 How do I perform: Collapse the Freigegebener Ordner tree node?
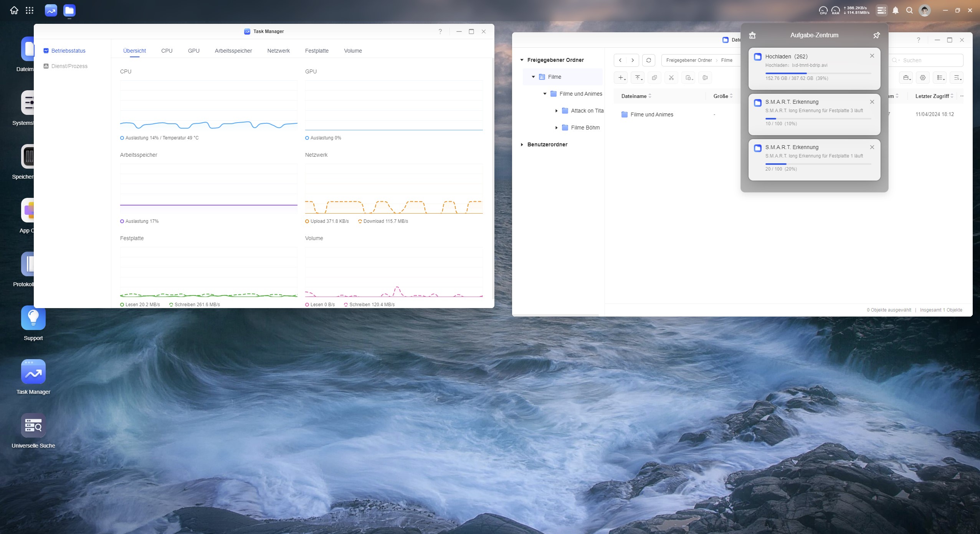[522, 60]
